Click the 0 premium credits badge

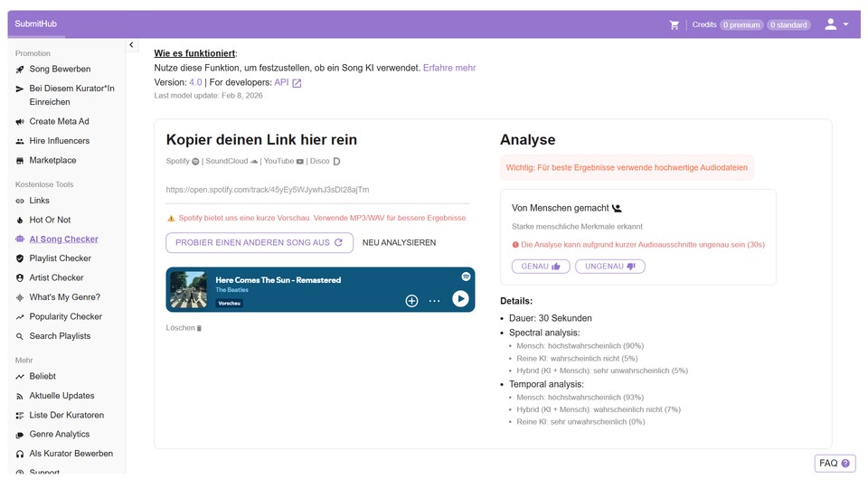(x=741, y=25)
